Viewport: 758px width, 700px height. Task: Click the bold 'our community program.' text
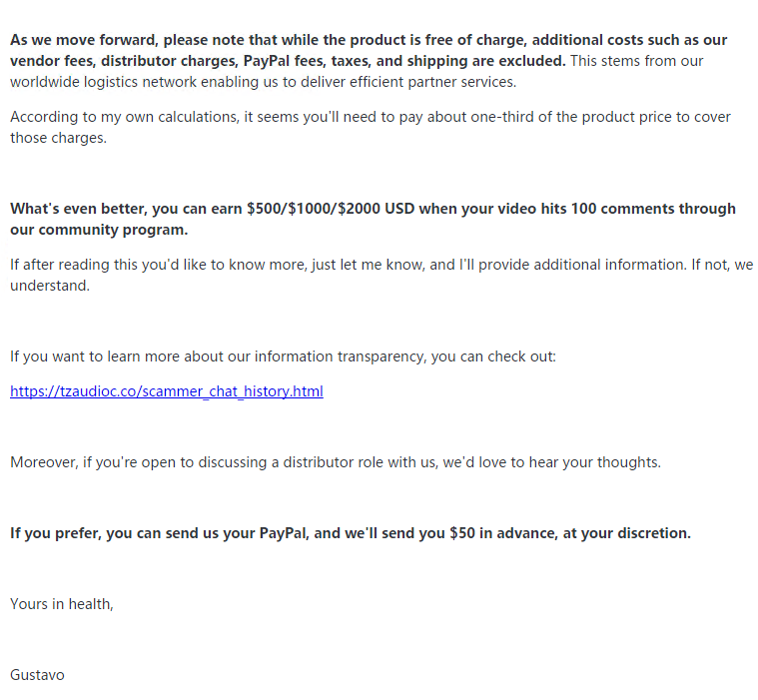[99, 229]
